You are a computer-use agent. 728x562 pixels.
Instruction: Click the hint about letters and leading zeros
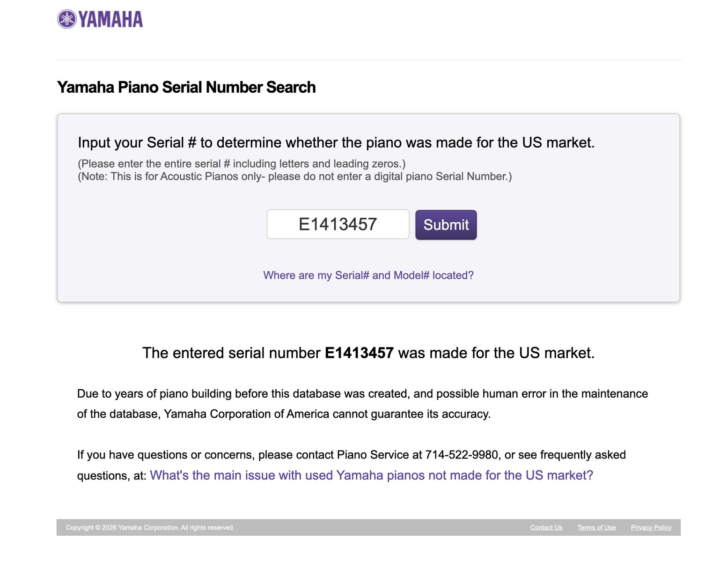coord(242,164)
